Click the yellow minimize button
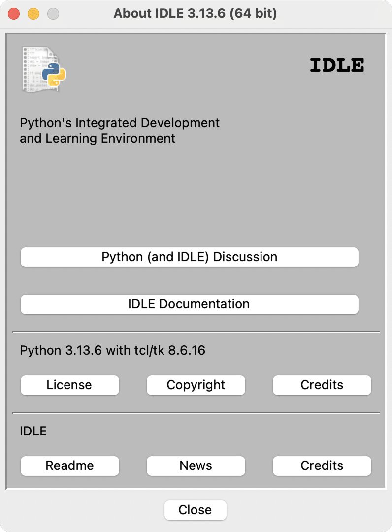 click(33, 14)
